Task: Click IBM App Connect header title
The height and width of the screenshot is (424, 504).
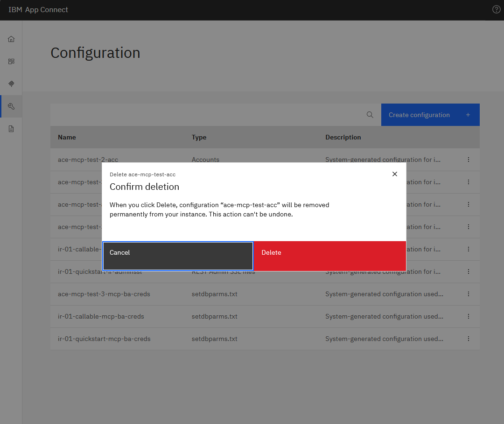Action: pos(38,10)
